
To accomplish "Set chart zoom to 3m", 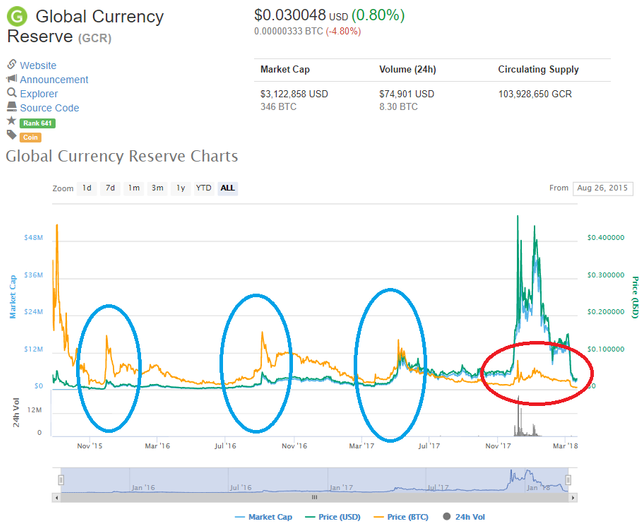I will (x=158, y=188).
